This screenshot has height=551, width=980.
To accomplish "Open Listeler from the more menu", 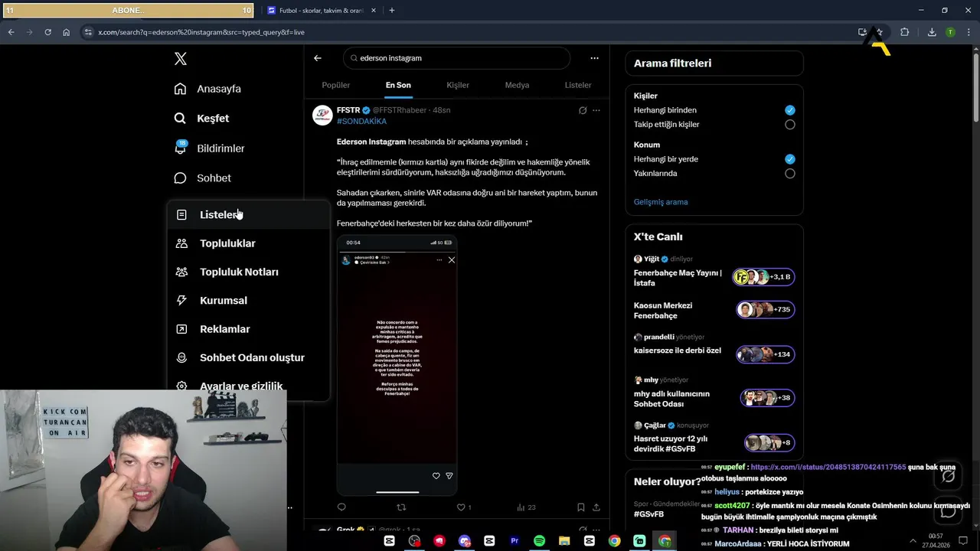I will pyautogui.click(x=249, y=215).
